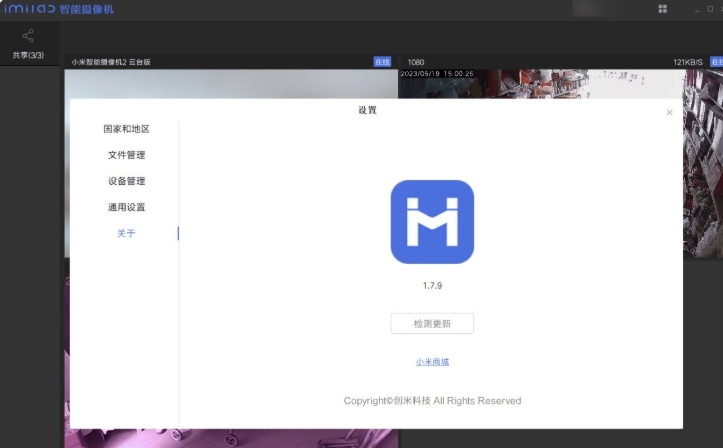
Task: Click the 2023/05/19 timestamp overlay
Action: tap(437, 74)
